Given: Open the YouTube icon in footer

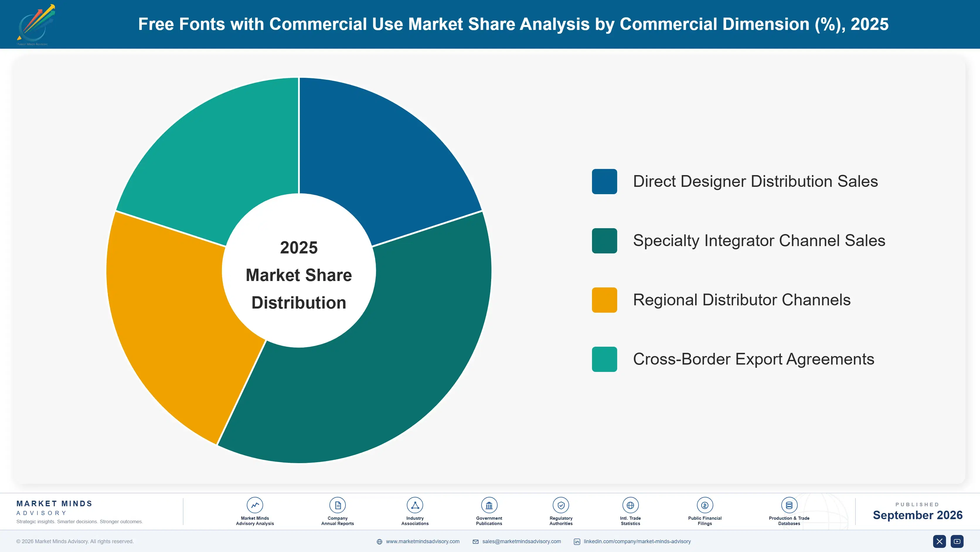Looking at the screenshot, I should (x=957, y=541).
